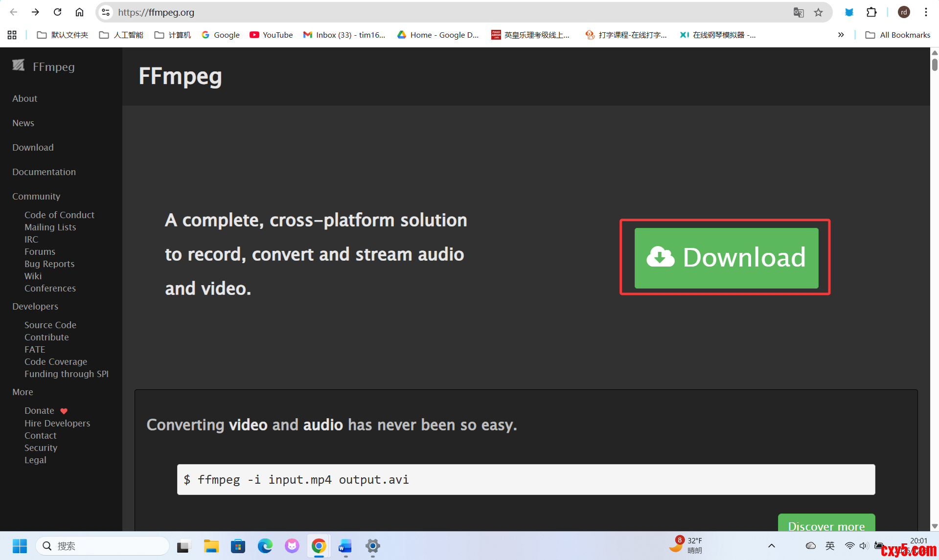Bookmark this page with the star icon

[818, 12]
